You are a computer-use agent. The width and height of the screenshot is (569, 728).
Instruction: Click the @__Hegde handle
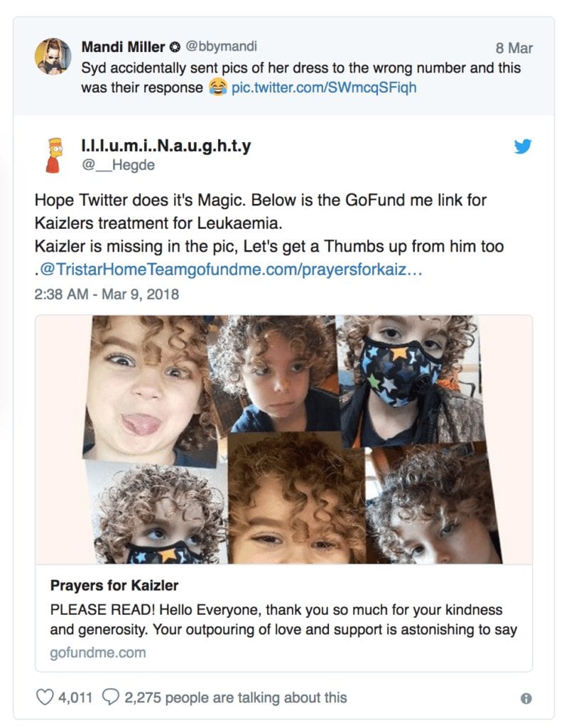(x=118, y=165)
